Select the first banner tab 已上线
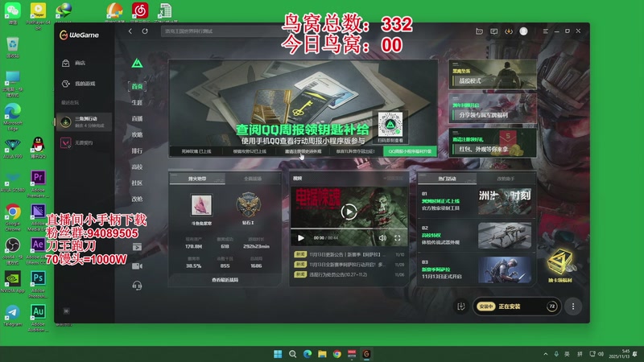This screenshot has height=362, width=644. [196, 151]
